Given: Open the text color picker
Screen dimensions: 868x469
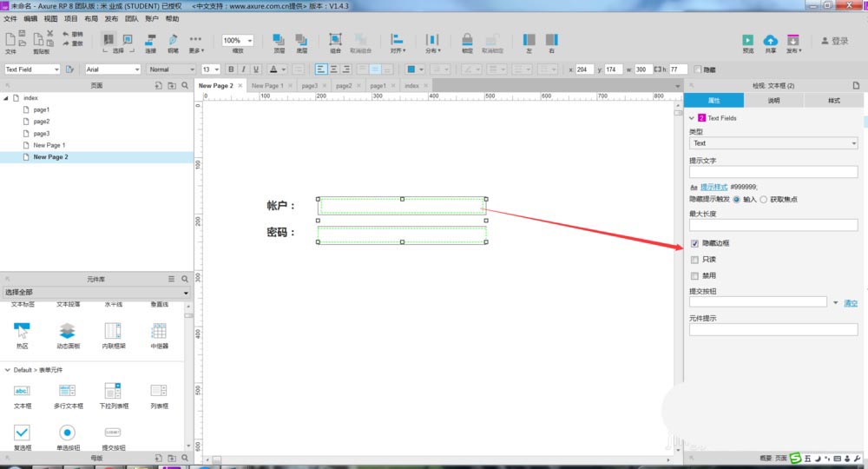Looking at the screenshot, I should tap(277, 69).
